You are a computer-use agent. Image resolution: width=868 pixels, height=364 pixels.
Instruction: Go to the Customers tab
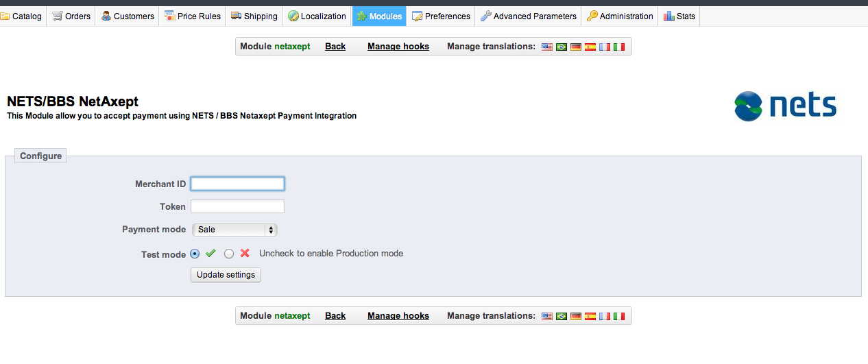(x=128, y=16)
